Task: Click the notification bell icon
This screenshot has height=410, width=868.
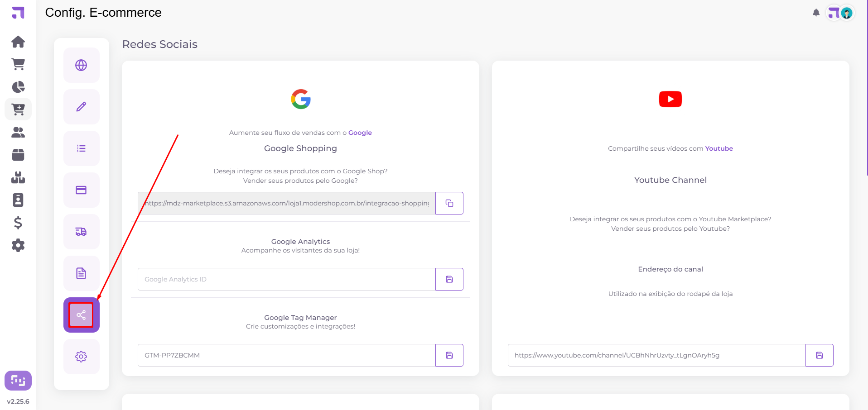Action: tap(816, 13)
